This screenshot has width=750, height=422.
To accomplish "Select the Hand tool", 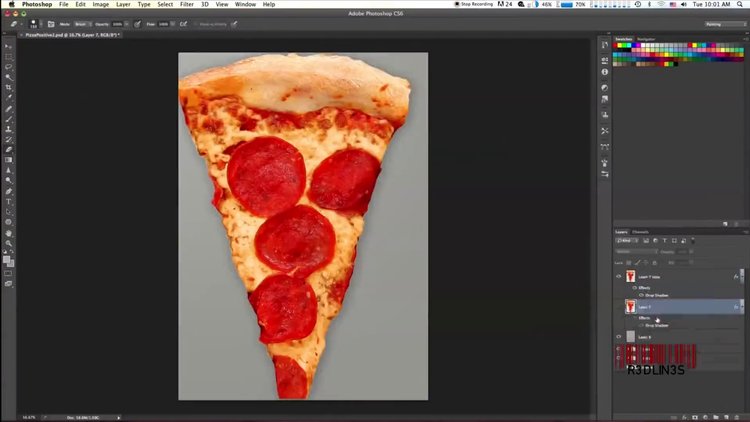I will pos(9,233).
